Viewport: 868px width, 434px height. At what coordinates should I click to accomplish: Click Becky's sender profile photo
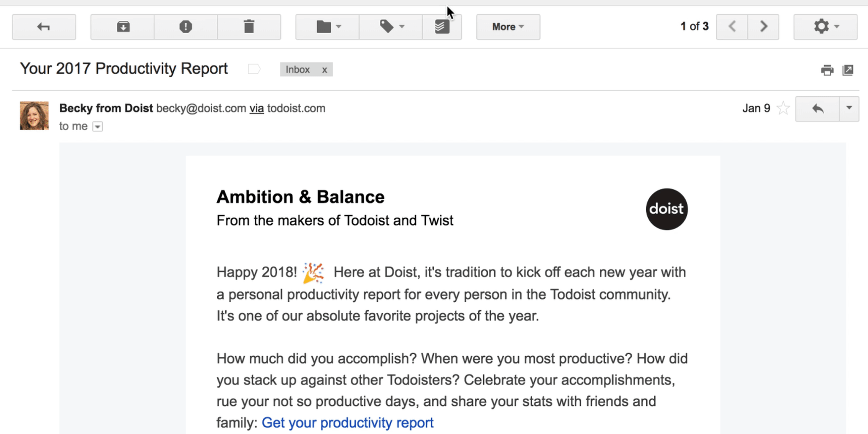(x=34, y=115)
